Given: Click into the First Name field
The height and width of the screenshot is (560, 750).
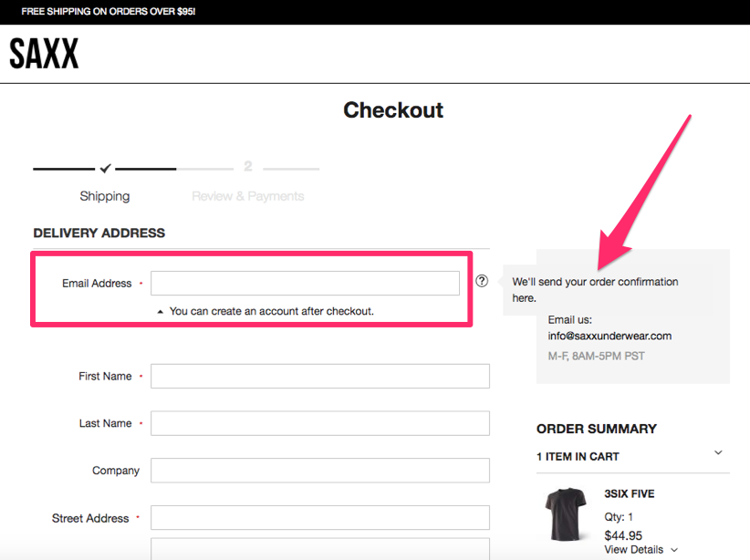Looking at the screenshot, I should click(319, 376).
